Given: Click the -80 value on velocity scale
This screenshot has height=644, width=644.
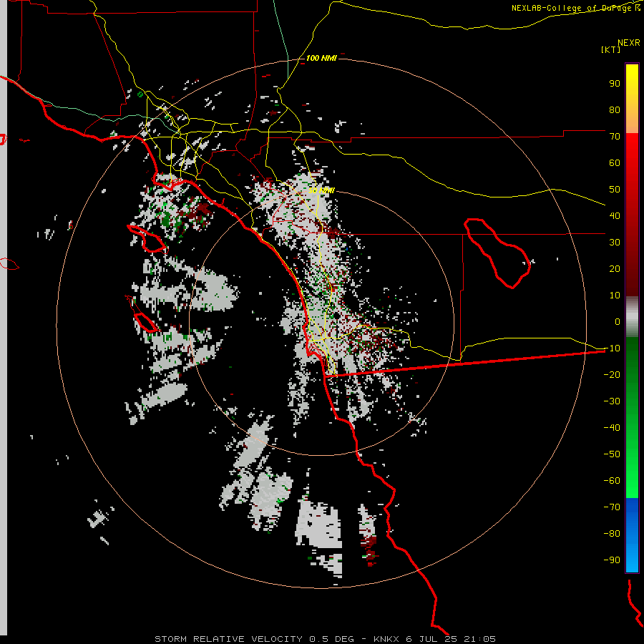Looking at the screenshot, I should click(612, 534).
